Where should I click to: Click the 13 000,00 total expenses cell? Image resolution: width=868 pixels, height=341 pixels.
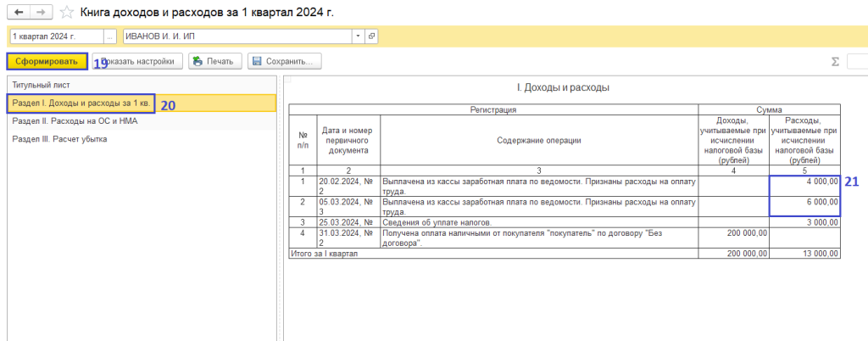point(805,254)
